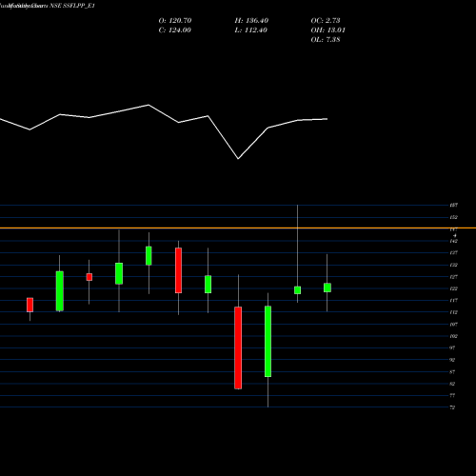Click the OC: 2.73 reading
The height and width of the screenshot is (476, 476).
click(326, 21)
